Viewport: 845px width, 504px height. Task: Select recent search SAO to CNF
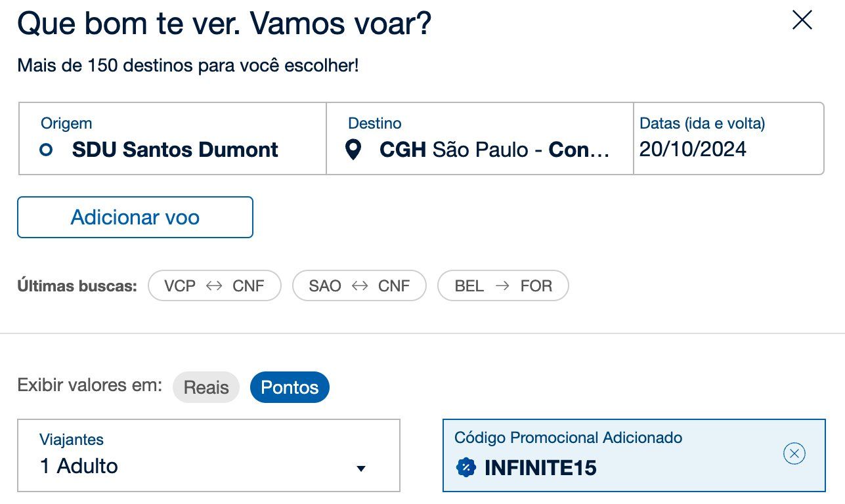pos(359,286)
